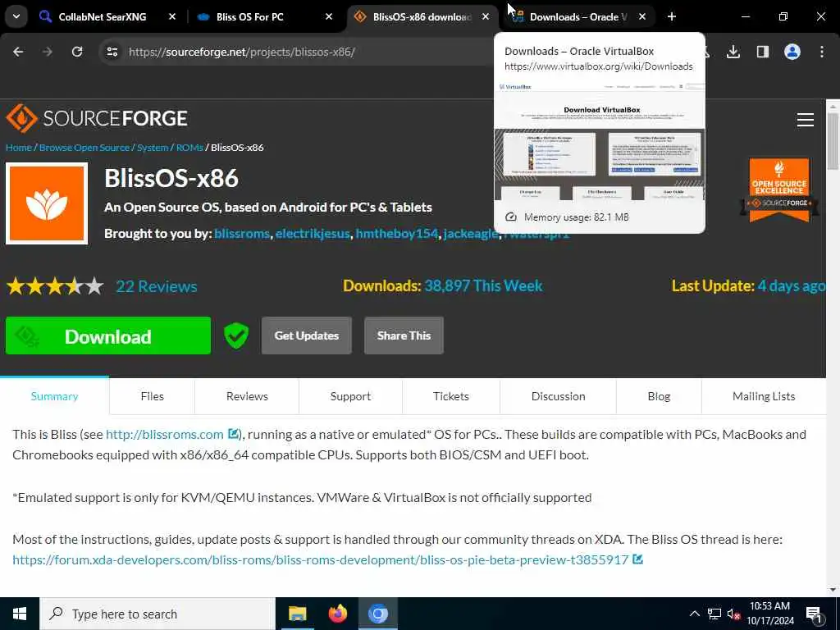Open the ROMs breadcrumb link

point(189,148)
